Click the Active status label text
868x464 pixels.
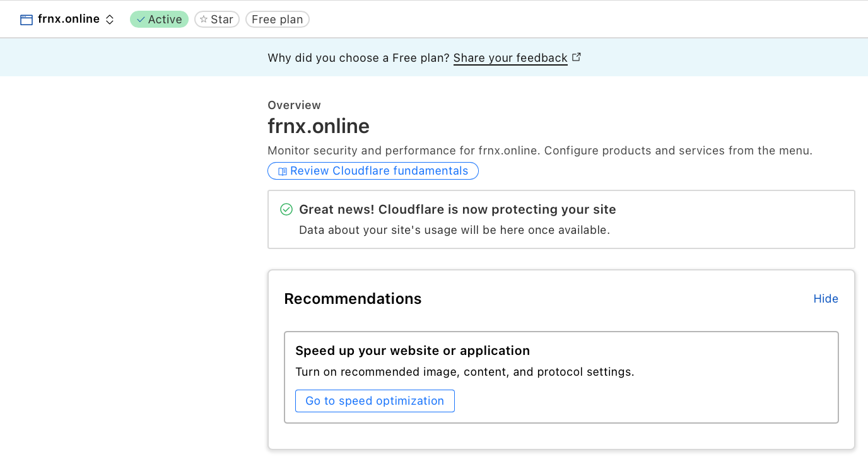pyautogui.click(x=165, y=20)
